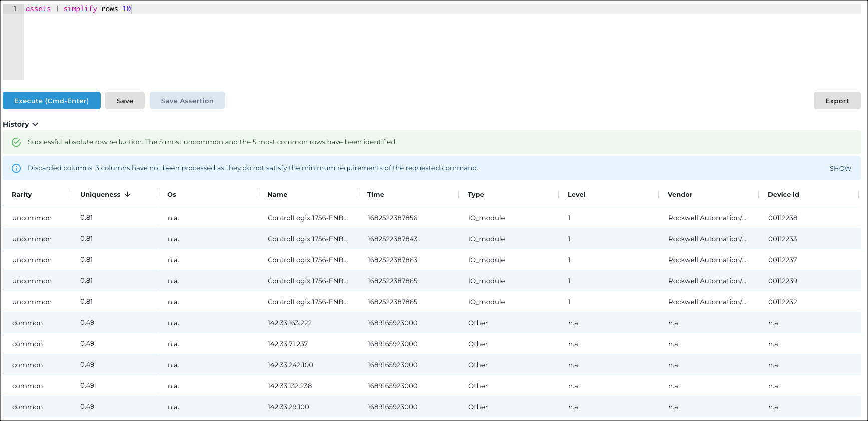Click the name cell 142.33.29.100
The height and width of the screenshot is (421, 868).
288,407
